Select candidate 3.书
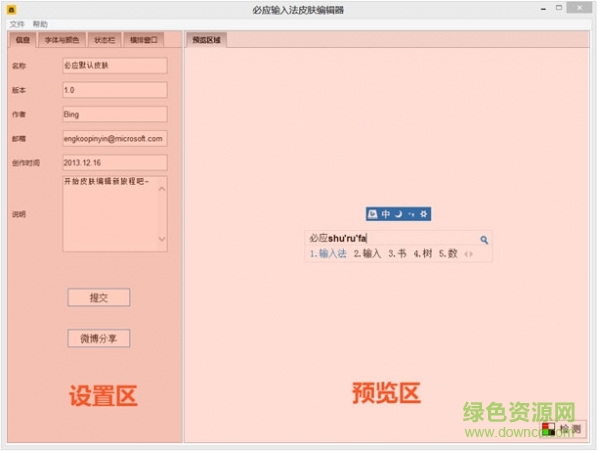Viewport: 598px width, 451px height. 397,254
